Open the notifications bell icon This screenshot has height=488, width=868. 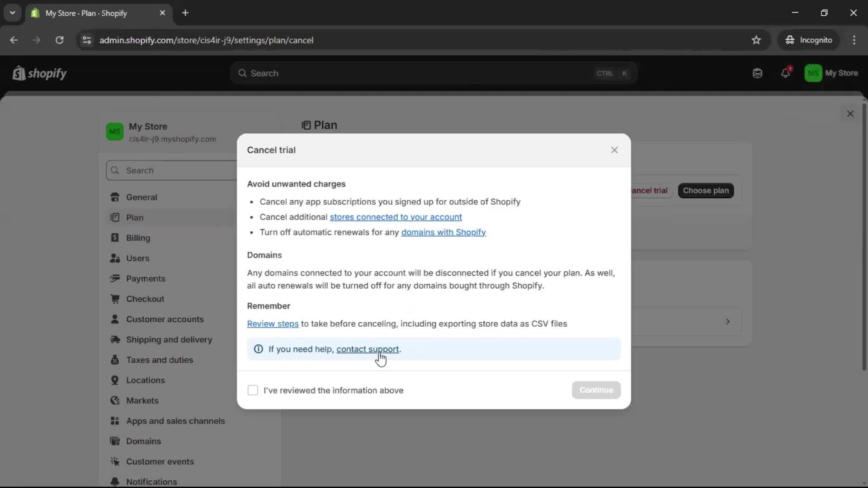(x=786, y=73)
